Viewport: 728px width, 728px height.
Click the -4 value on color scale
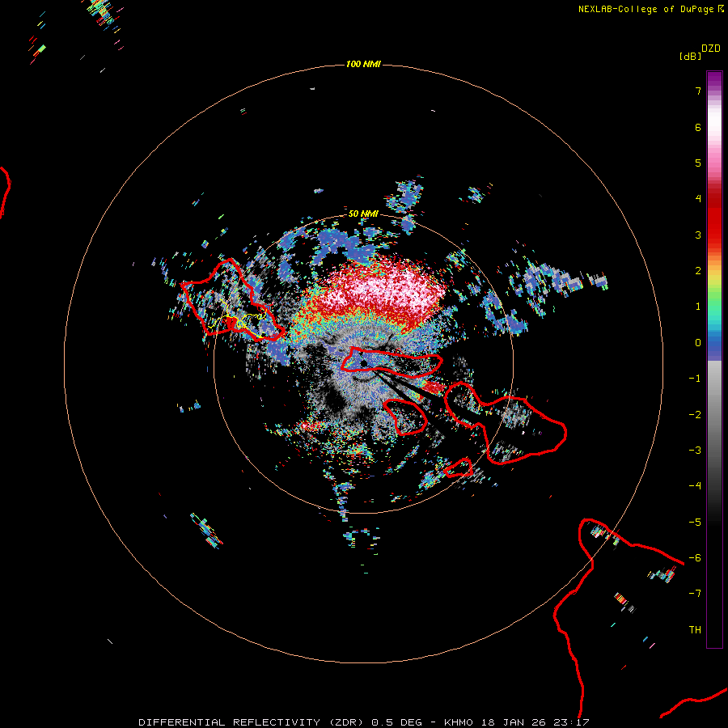click(695, 486)
